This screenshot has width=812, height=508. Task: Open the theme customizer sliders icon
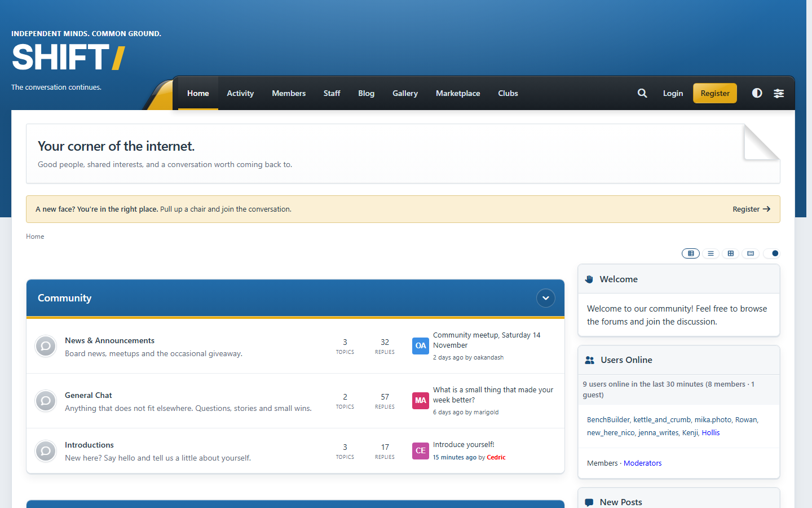(779, 93)
